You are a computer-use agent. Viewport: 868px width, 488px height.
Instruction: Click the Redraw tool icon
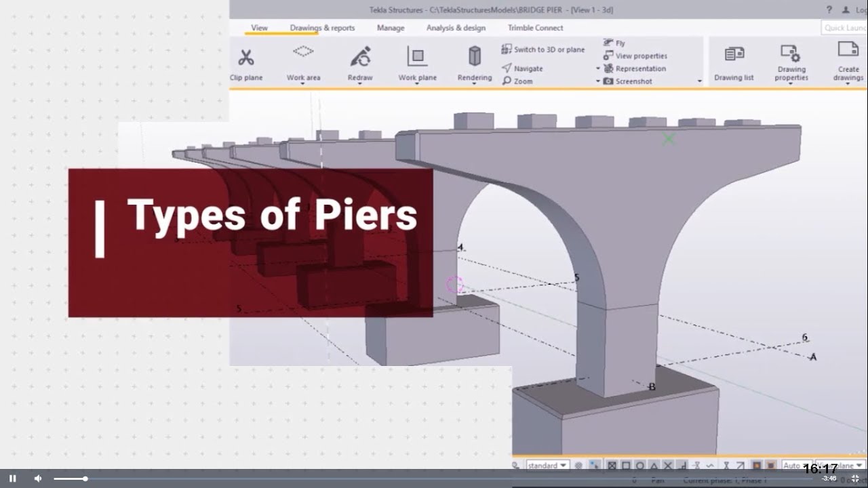click(360, 56)
